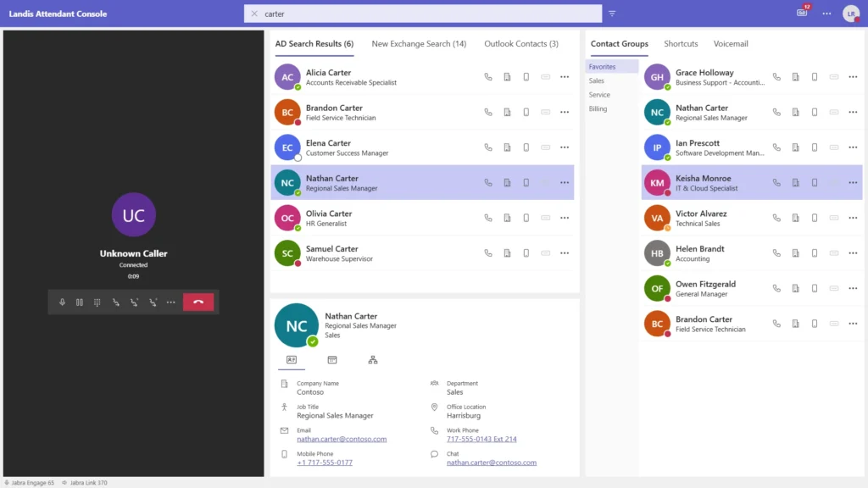Click the phone icon for Samuel Carter
Screen dimensions: 868x488
(x=487, y=252)
